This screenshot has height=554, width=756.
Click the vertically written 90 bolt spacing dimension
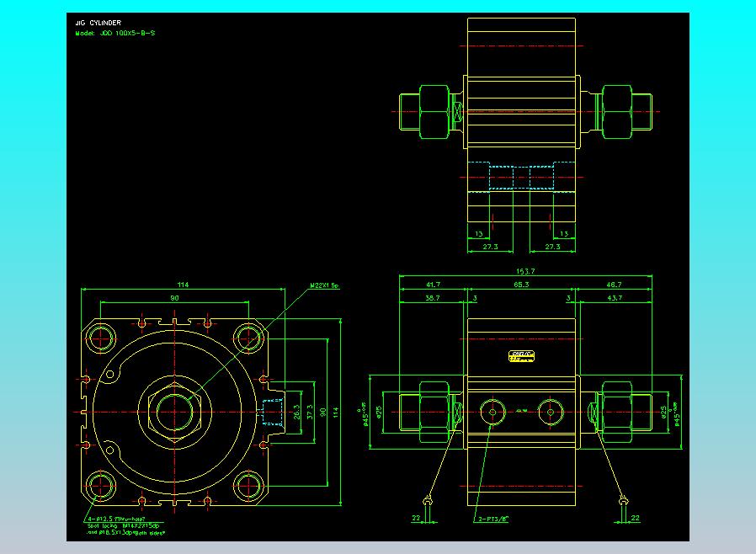(x=323, y=413)
